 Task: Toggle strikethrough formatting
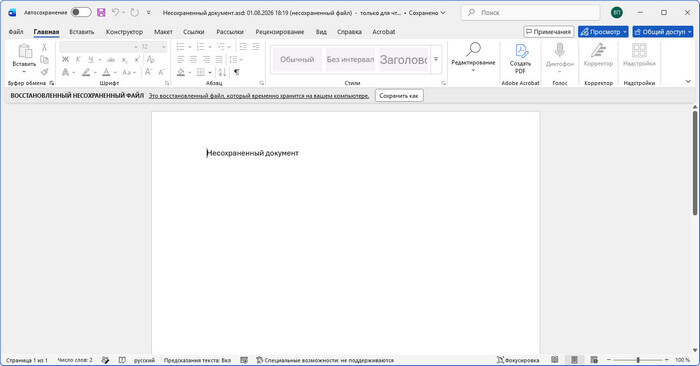click(x=111, y=59)
